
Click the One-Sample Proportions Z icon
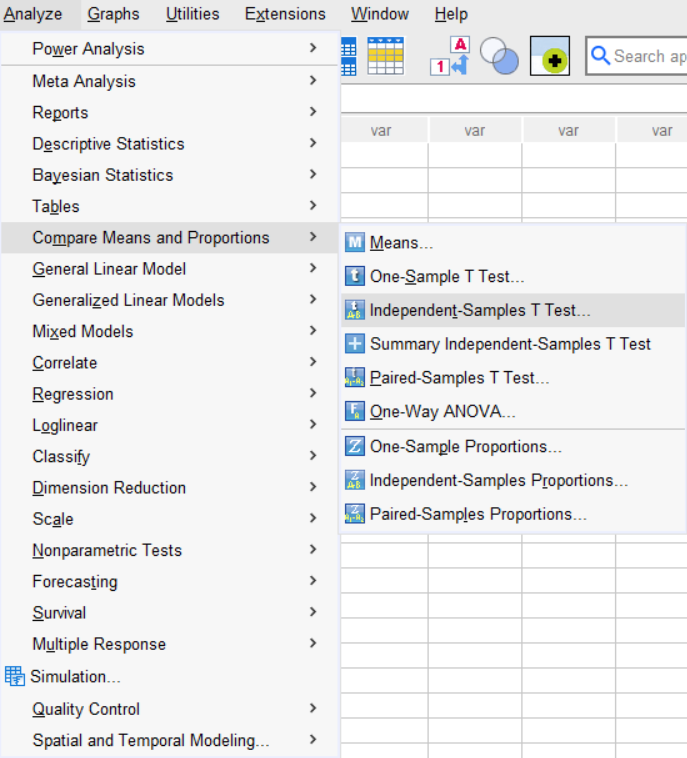tap(354, 446)
